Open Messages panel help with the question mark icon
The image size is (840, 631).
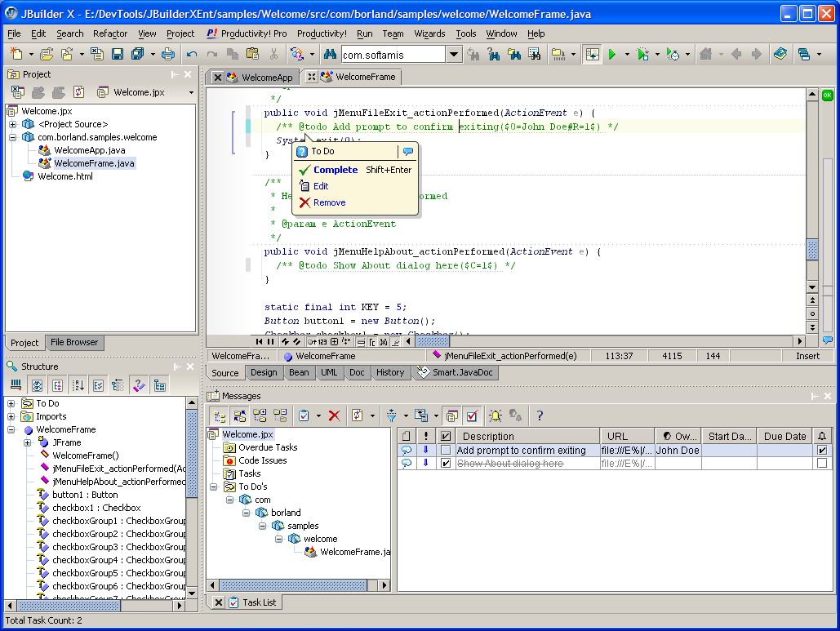click(538, 415)
